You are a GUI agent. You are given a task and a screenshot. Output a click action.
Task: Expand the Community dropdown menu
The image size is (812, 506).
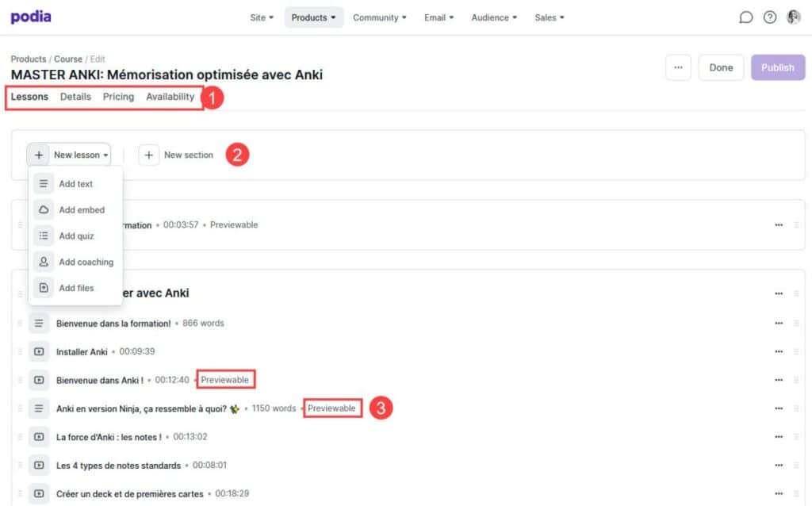pos(380,17)
